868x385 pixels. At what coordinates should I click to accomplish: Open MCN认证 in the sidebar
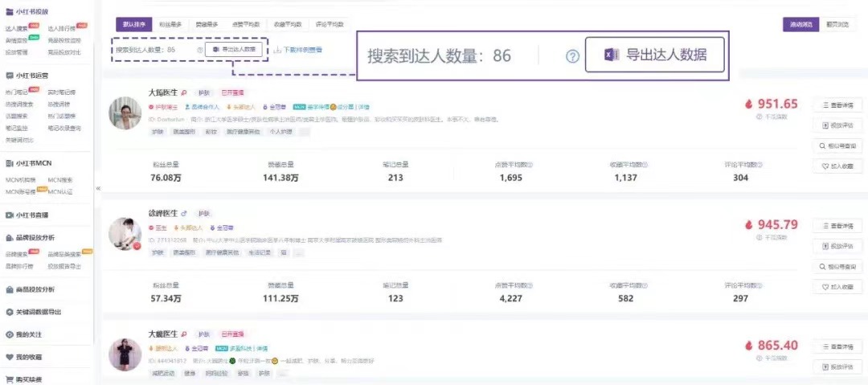(x=59, y=191)
